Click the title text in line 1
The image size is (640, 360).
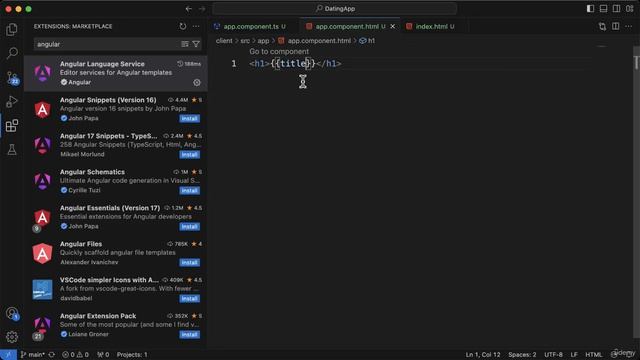coord(293,64)
